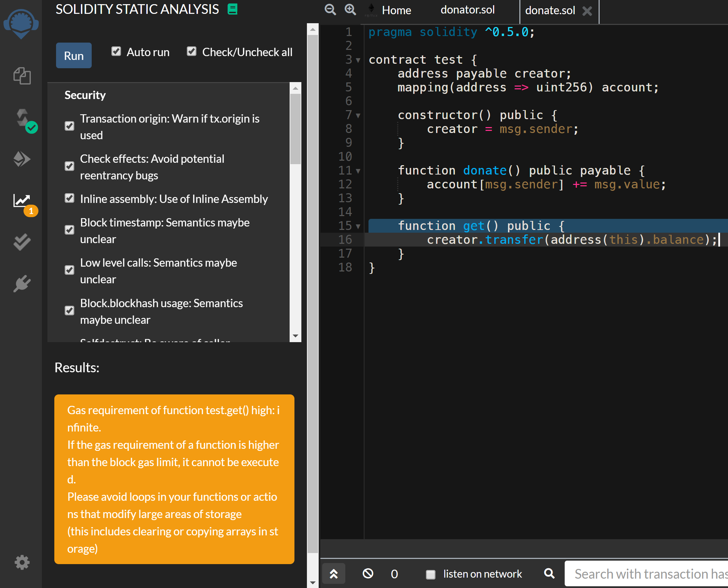The width and height of the screenshot is (728, 588).
Task: Toggle the Auto run checkbox
Action: click(116, 52)
